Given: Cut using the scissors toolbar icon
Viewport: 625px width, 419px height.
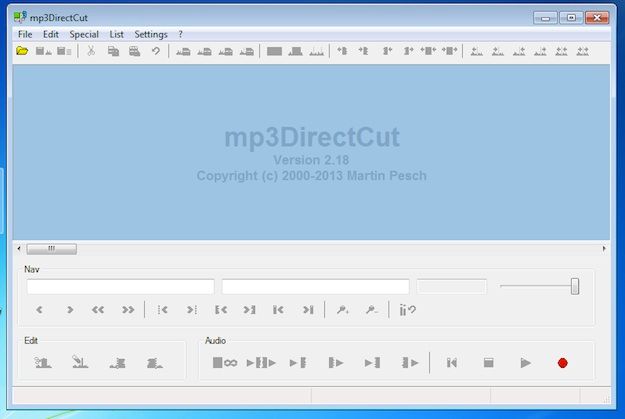Looking at the screenshot, I should click(91, 51).
